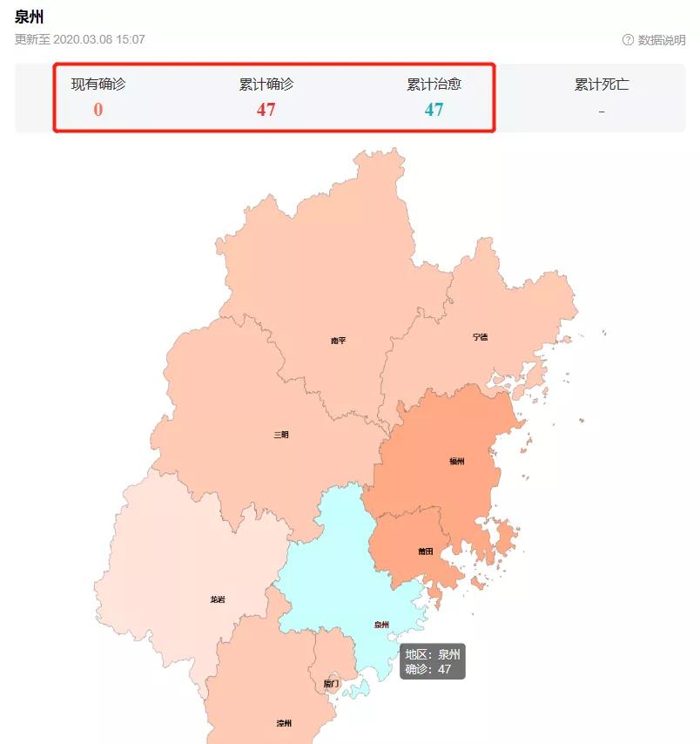Select 福州 region on the map
Screen dimensions: 700x744
tap(457, 461)
